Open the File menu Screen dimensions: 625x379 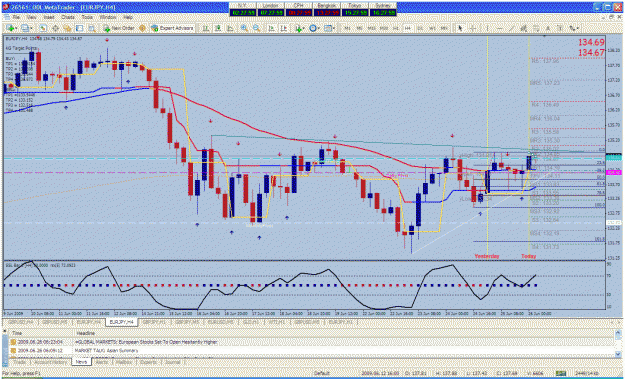[16, 18]
